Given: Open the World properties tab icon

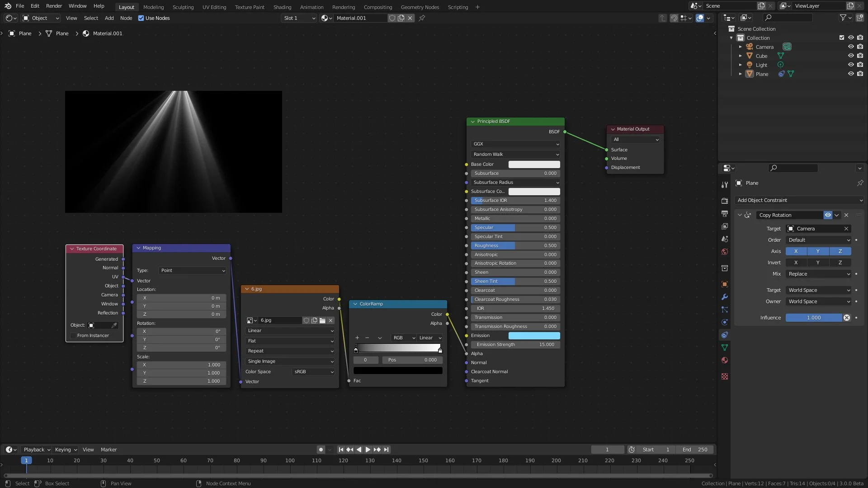Looking at the screenshot, I should pos(725,252).
